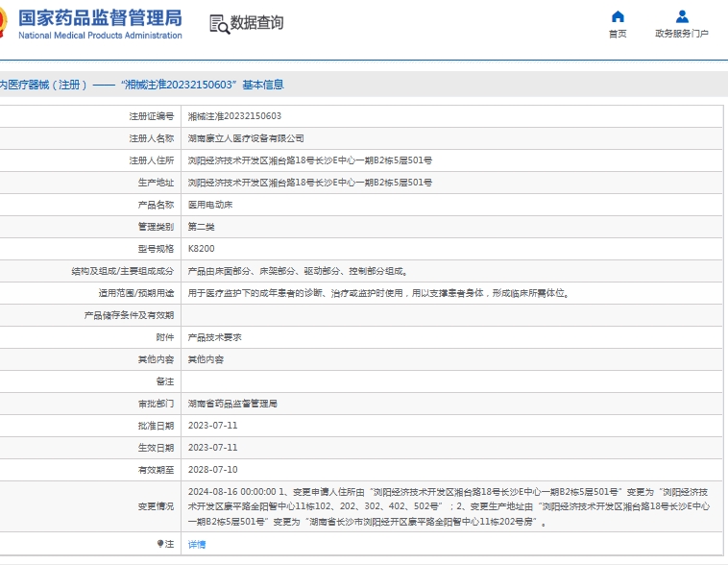Click the 首页 label
The height and width of the screenshot is (565, 728).
[x=618, y=34]
